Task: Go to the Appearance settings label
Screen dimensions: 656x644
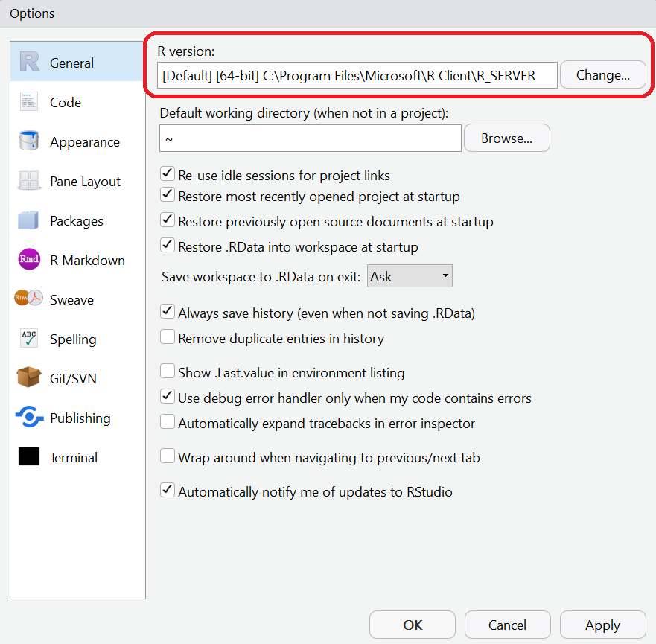Action: (x=84, y=142)
